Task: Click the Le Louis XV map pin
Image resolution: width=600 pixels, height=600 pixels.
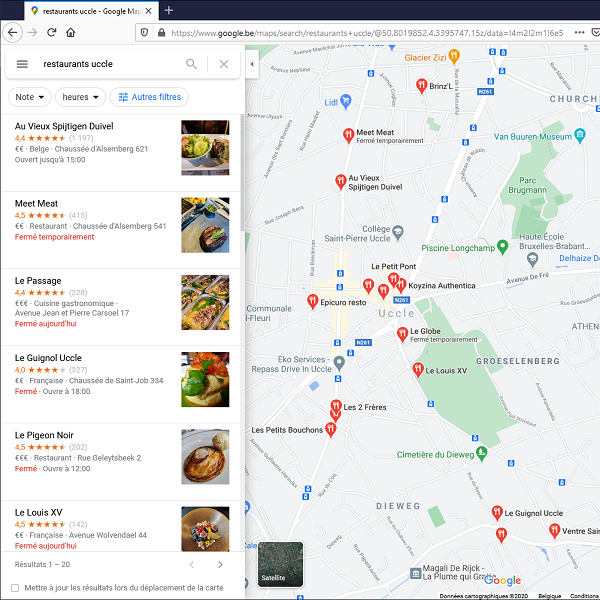Action: [417, 370]
